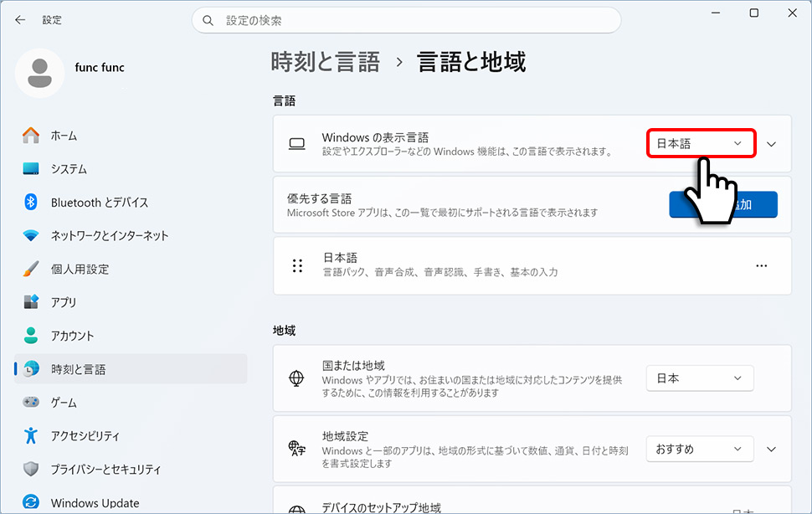Open the Windows 表示言語 dropdown
Screen dimensions: 812x514
point(702,143)
